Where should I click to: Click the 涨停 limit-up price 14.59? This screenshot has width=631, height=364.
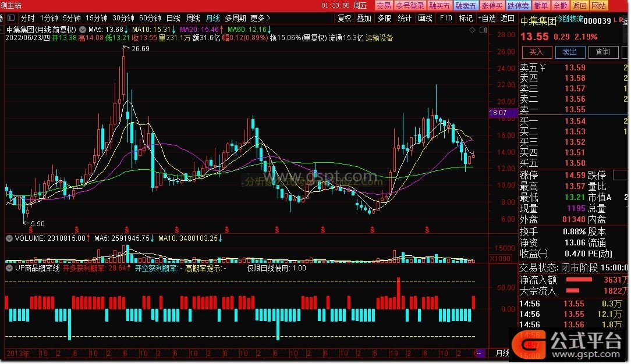click(575, 175)
